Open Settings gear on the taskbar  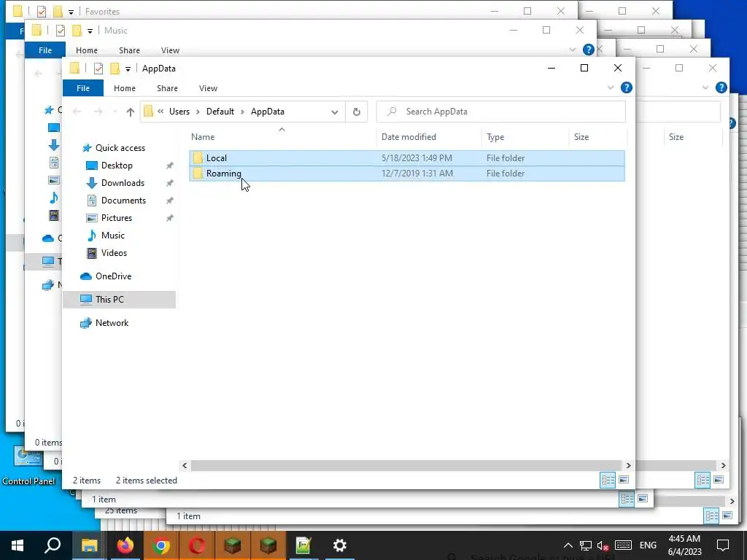[x=340, y=545]
